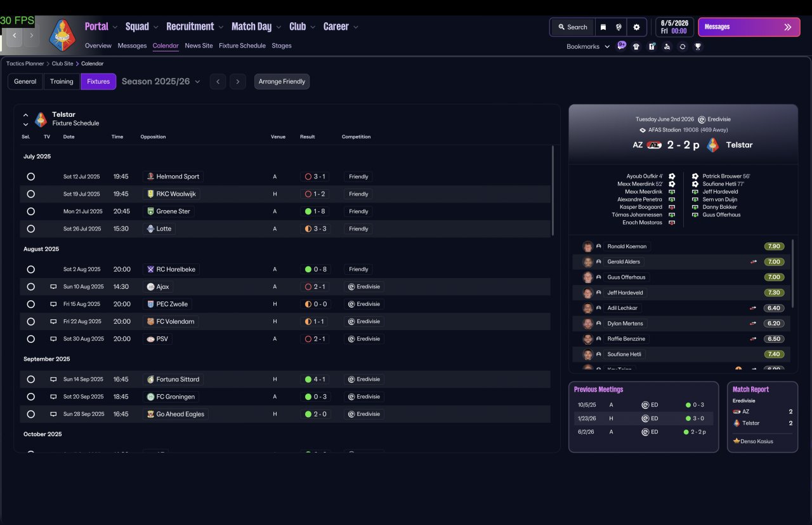
Task: Switch to the Overview sub-tab
Action: pyautogui.click(x=98, y=46)
